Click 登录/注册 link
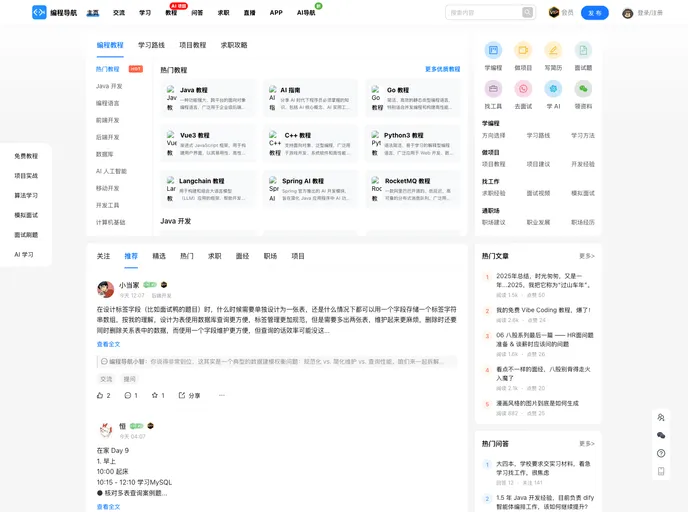The width and height of the screenshot is (688, 512). click(x=650, y=13)
